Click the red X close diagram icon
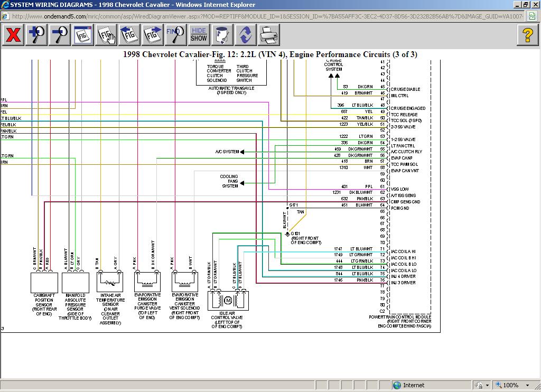 (x=13, y=35)
